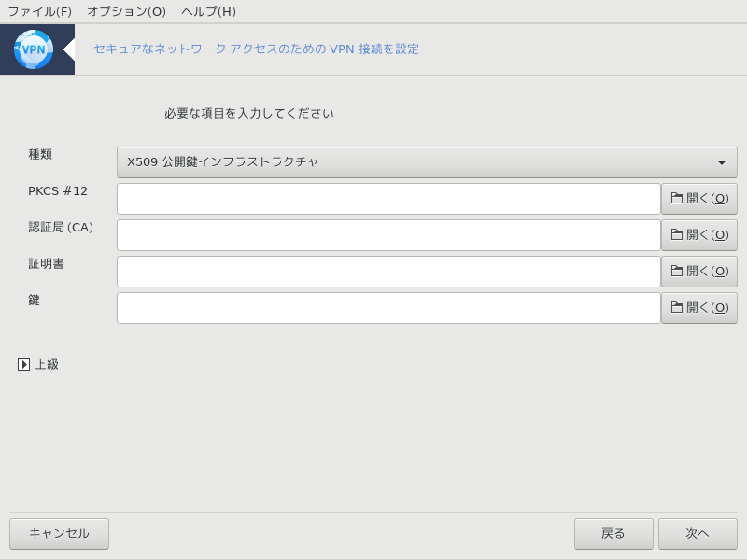The width and height of the screenshot is (747, 560).
Task: Click folder icon beside 証明書 field
Action: [676, 271]
